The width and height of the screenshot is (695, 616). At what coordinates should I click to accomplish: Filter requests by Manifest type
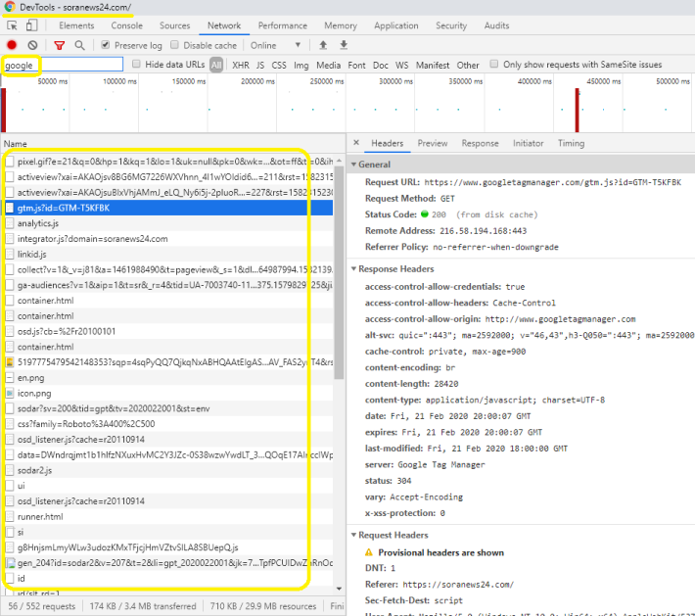[x=432, y=66]
